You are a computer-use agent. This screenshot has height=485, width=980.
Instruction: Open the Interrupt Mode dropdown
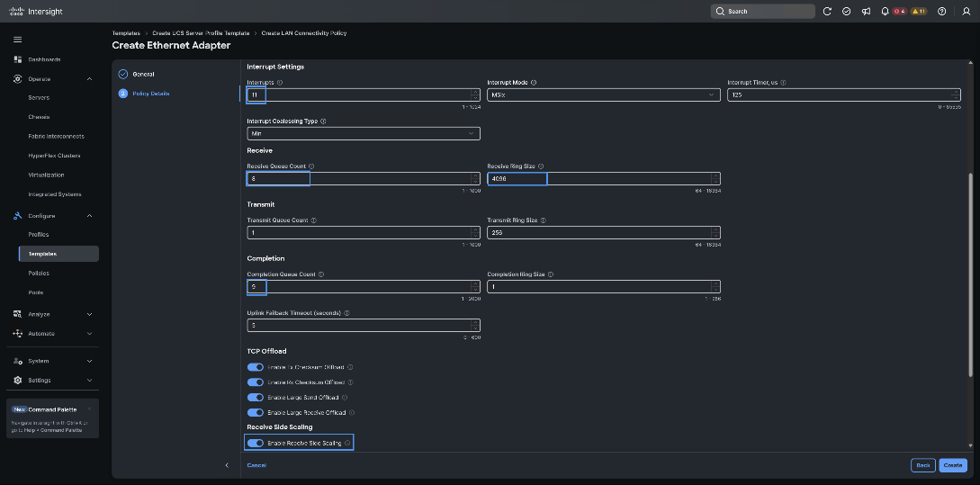603,95
